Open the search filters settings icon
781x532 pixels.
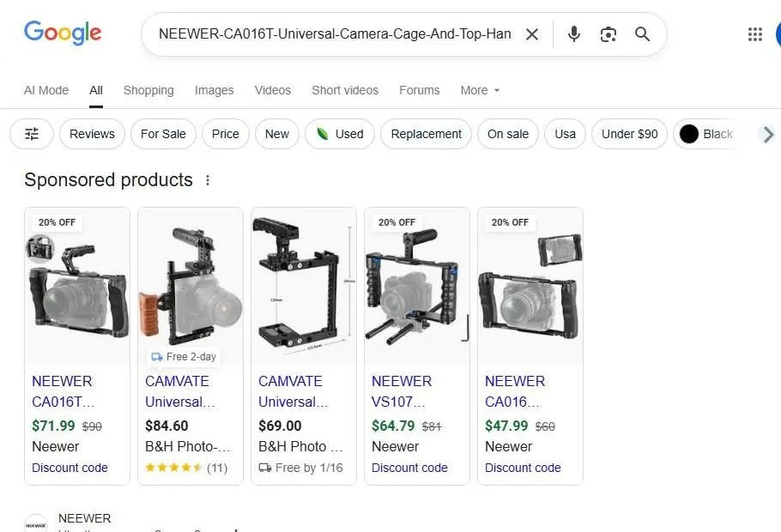(31, 134)
